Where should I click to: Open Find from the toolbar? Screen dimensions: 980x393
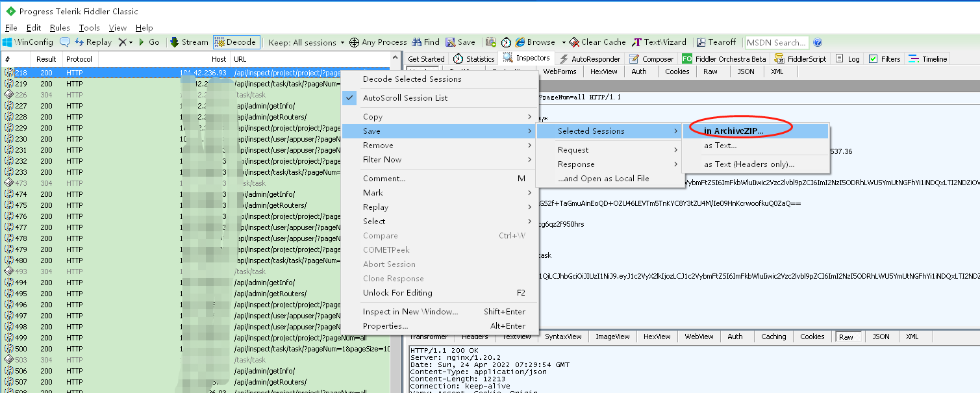tap(426, 42)
